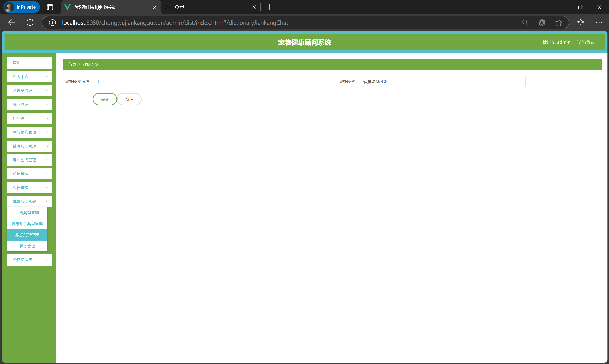Click the zoom magnifier icon in address bar
Screen dimensions: 609x364
pos(525,23)
